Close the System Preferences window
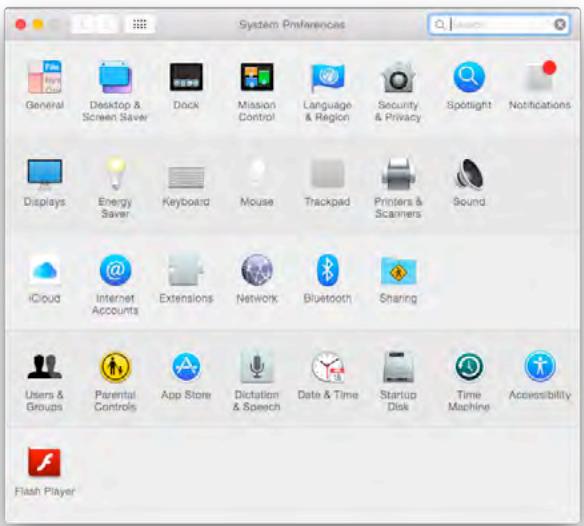The height and width of the screenshot is (526, 584). (21, 25)
